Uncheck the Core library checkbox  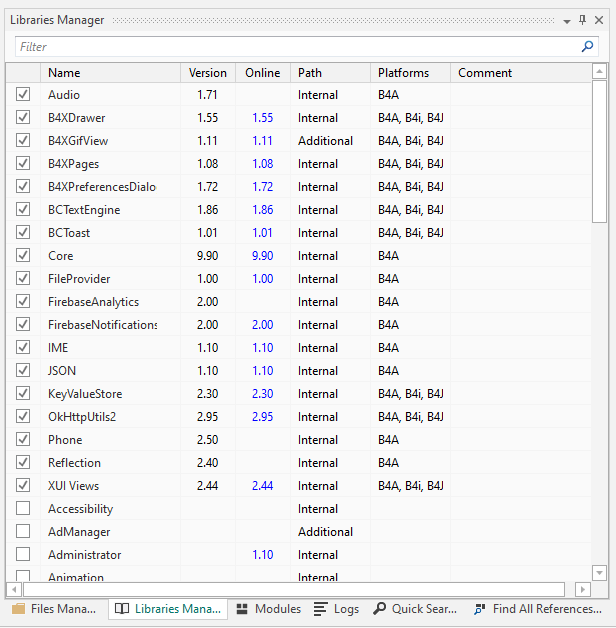(23, 256)
